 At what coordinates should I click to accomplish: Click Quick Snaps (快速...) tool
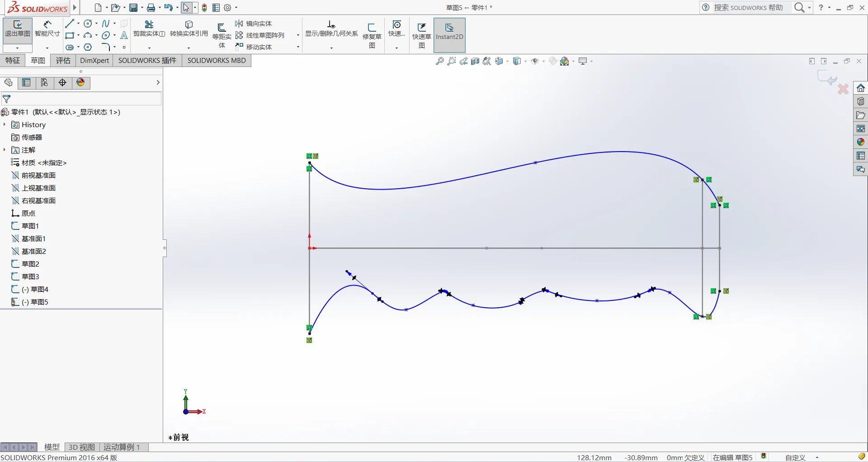tap(396, 29)
